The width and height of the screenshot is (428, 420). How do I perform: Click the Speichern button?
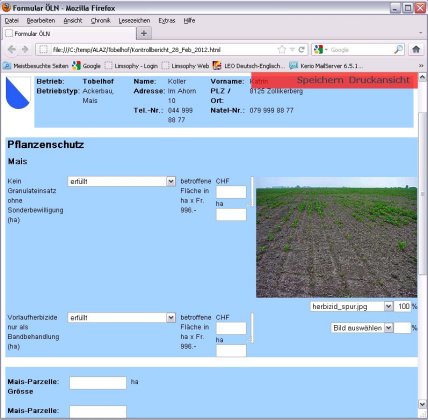click(x=320, y=80)
